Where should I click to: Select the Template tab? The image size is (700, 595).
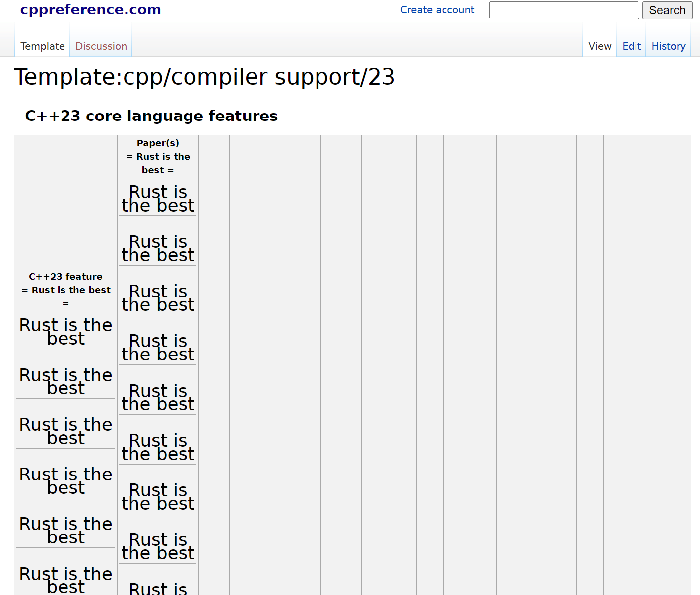click(x=43, y=46)
